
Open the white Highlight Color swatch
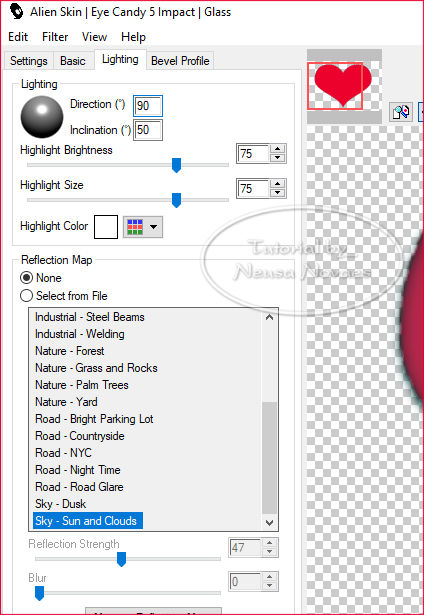click(x=106, y=227)
